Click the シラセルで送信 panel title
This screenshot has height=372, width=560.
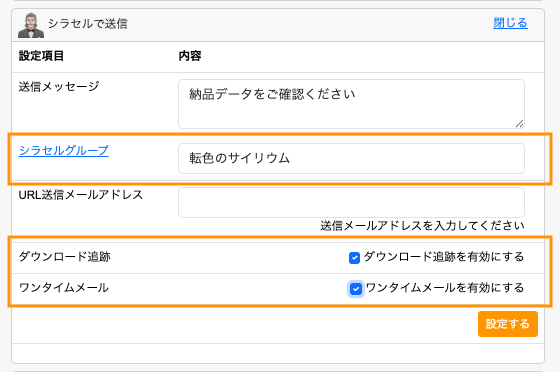click(x=88, y=24)
